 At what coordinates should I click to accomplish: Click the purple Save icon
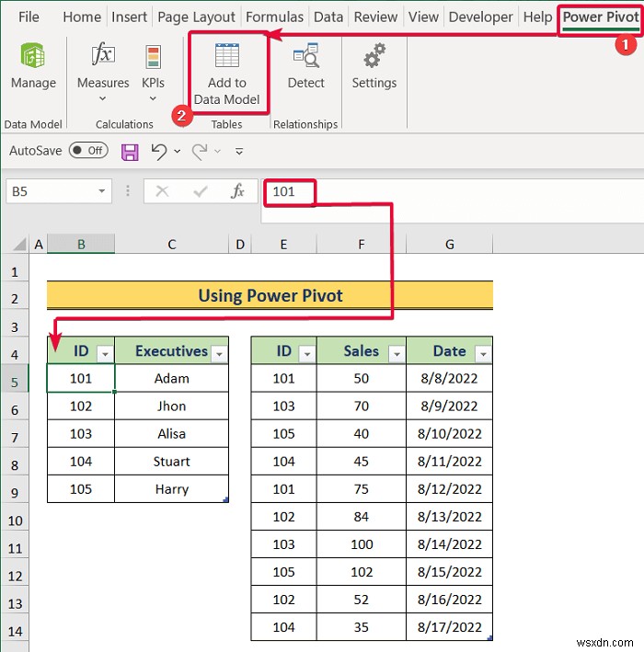click(130, 152)
